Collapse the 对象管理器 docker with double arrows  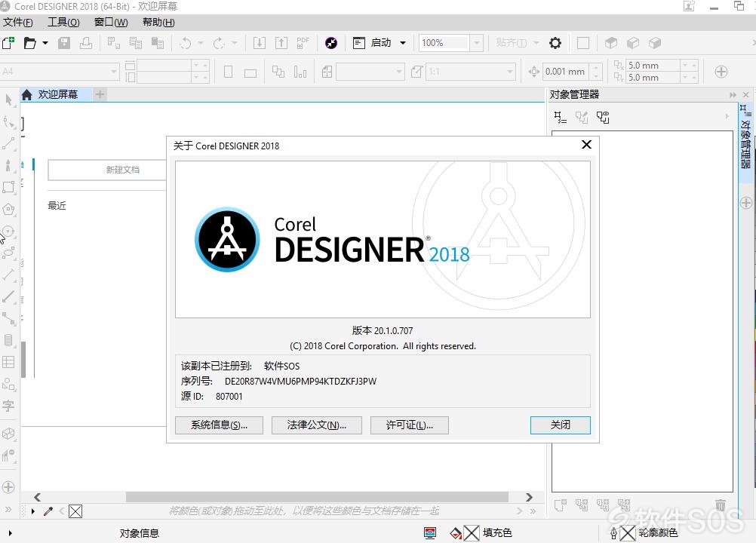coord(733,95)
